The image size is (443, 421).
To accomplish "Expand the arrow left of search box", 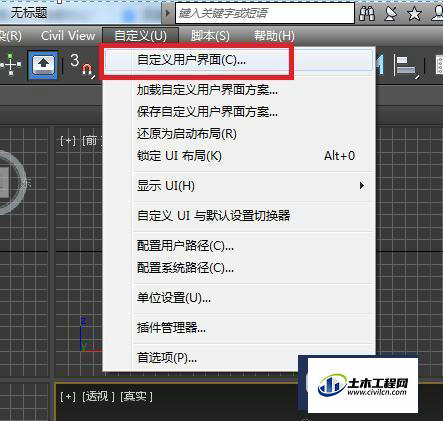I will (x=168, y=13).
